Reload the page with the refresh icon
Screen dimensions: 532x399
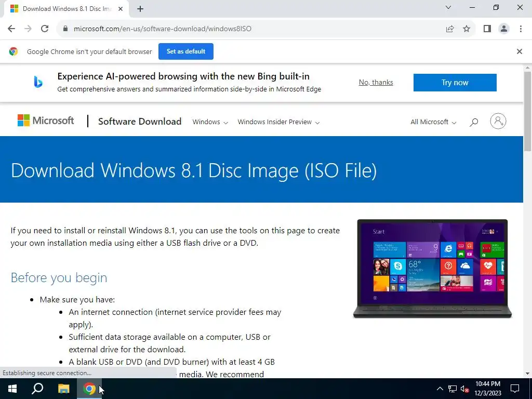pyautogui.click(x=45, y=29)
